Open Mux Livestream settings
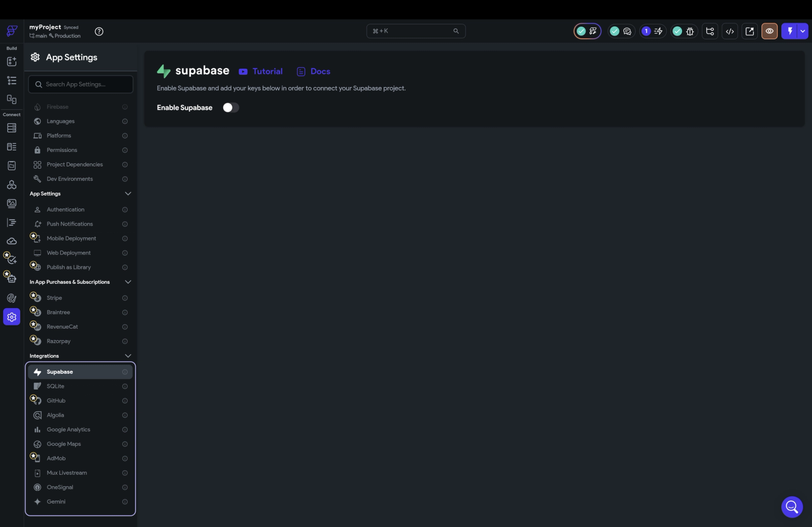 pyautogui.click(x=80, y=473)
